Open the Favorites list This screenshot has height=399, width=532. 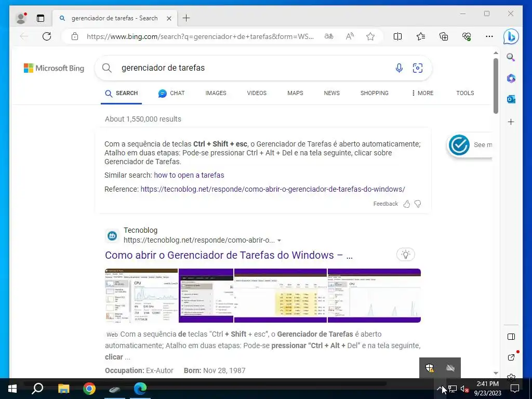421,36
